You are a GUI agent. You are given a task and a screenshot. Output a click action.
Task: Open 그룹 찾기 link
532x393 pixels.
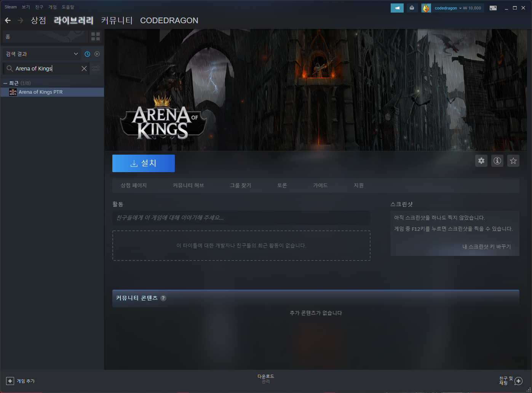pyautogui.click(x=241, y=185)
